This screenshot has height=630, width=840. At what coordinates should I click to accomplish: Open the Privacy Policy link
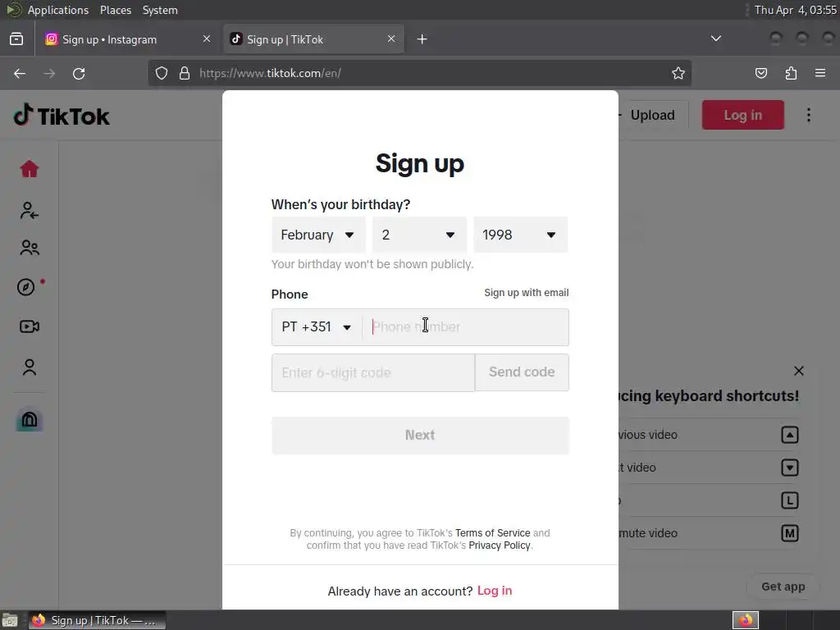pos(500,546)
